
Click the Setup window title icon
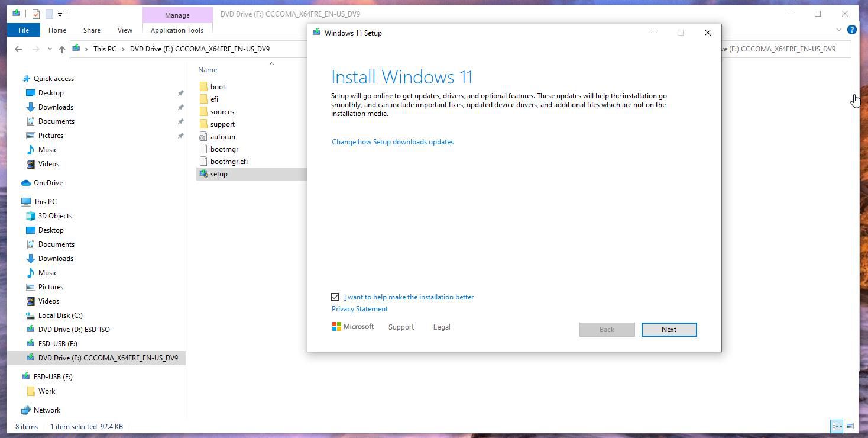tap(317, 33)
